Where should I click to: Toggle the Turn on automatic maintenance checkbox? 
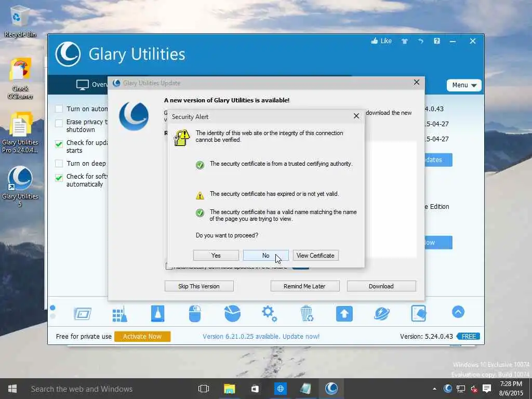tap(59, 109)
